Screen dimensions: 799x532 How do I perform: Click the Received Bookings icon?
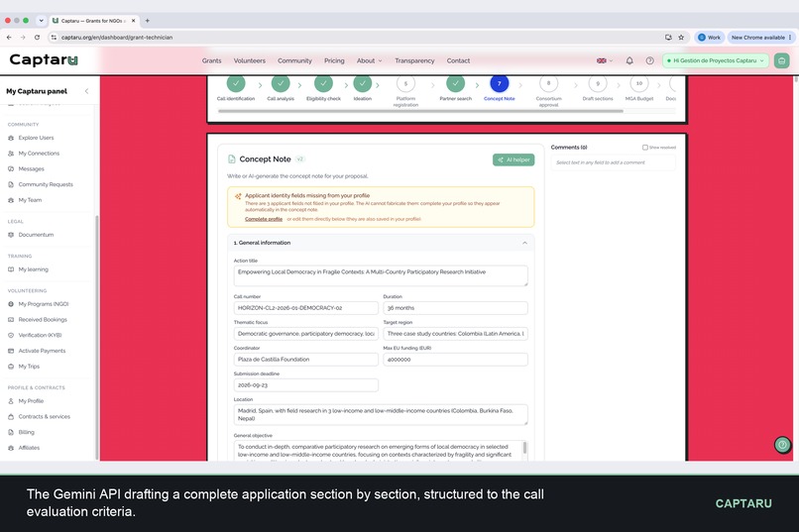point(11,320)
